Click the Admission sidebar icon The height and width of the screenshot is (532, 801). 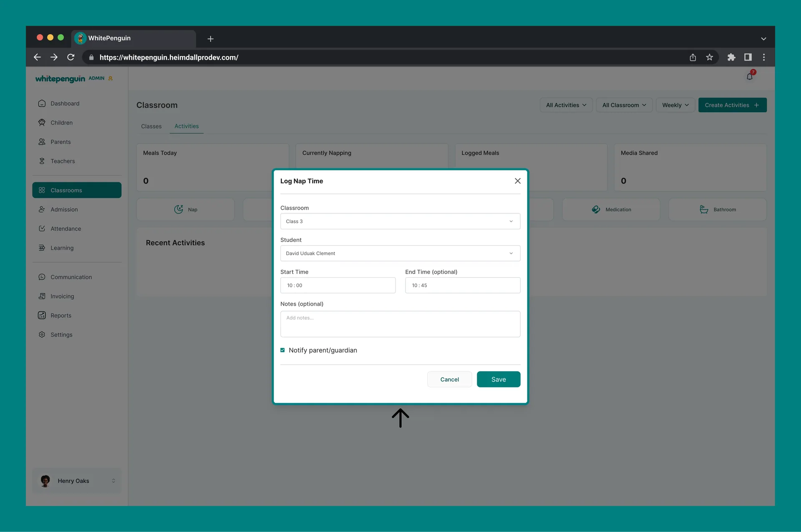pyautogui.click(x=42, y=209)
